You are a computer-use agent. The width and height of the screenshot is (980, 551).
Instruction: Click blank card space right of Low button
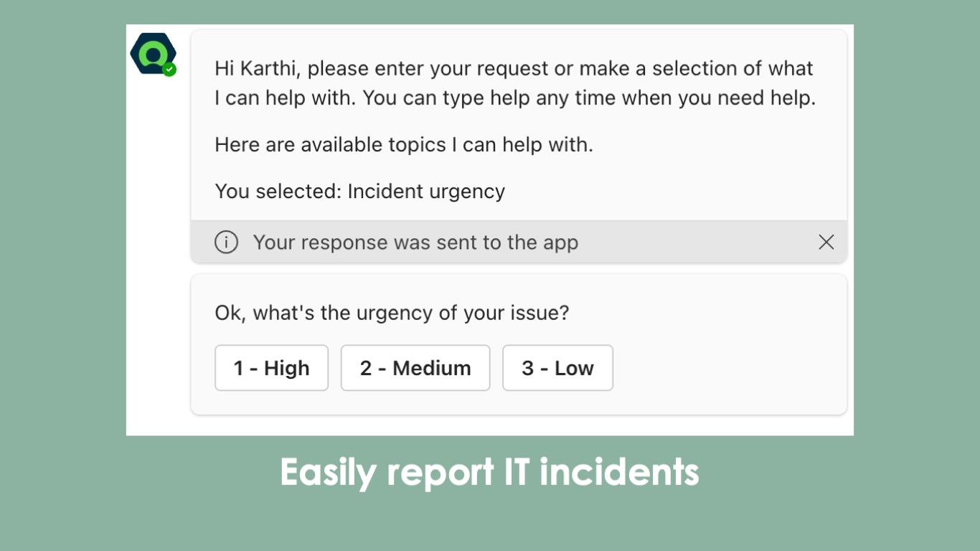(725, 368)
